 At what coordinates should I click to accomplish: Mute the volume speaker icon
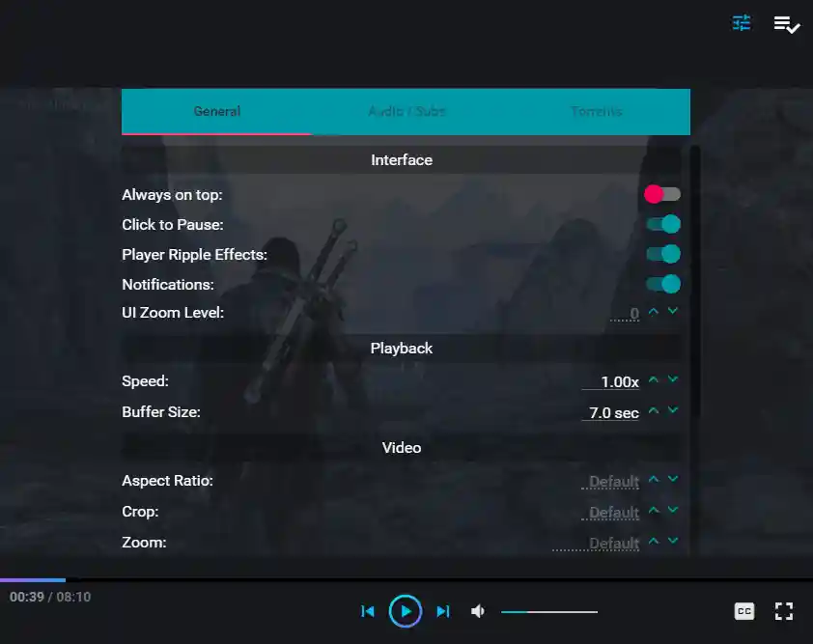point(478,611)
